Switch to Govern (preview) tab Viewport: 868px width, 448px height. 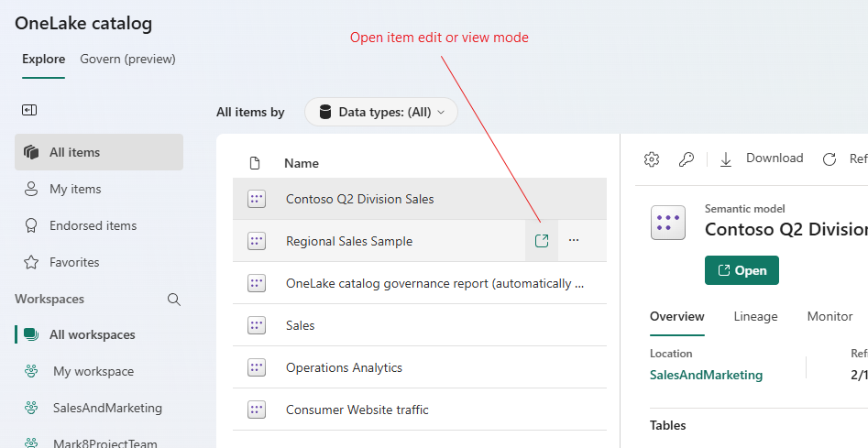(x=127, y=60)
